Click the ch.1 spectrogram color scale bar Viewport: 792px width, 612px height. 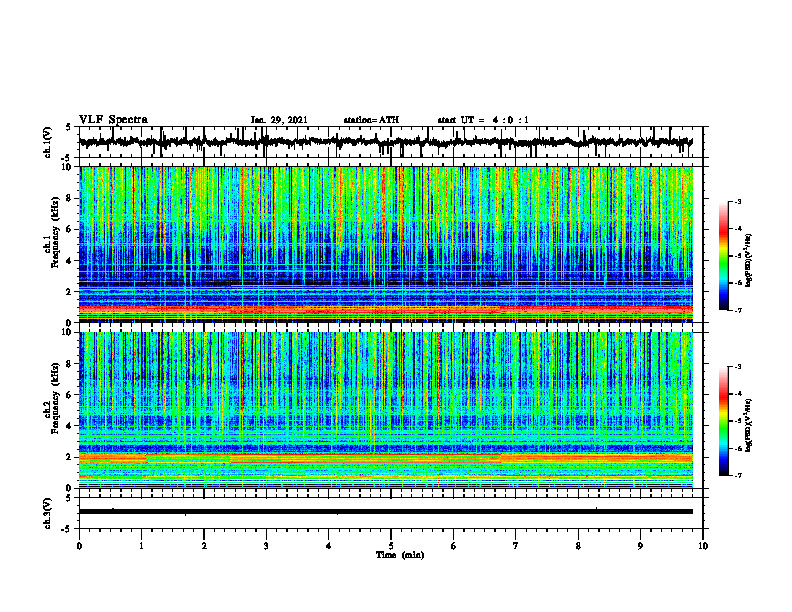pos(724,256)
